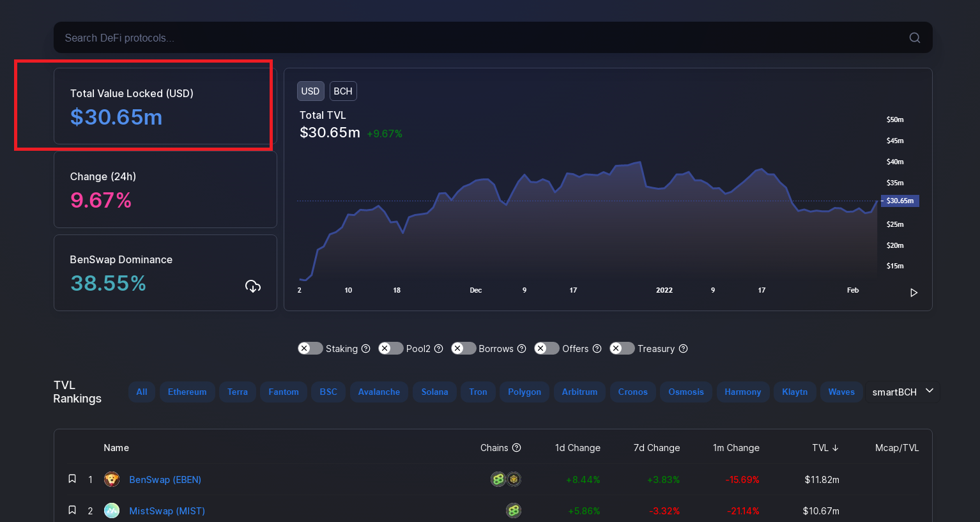Select the BSC chain tab
The height and width of the screenshot is (522, 980).
point(328,392)
